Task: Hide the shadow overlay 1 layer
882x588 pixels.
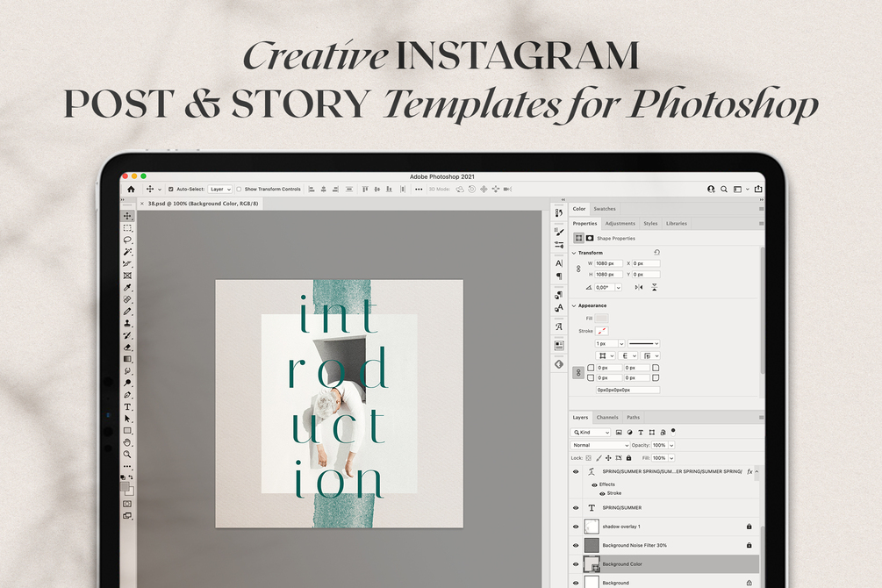Action: (576, 527)
